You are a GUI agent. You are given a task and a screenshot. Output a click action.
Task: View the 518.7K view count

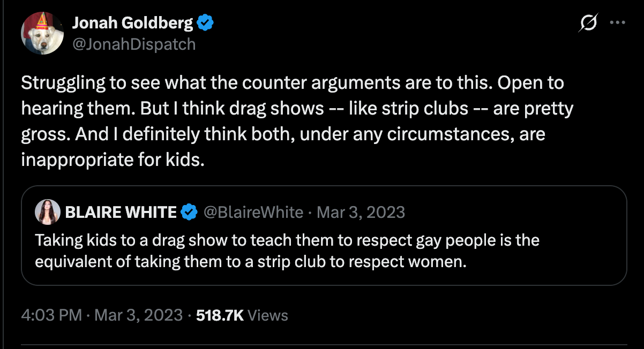click(220, 315)
